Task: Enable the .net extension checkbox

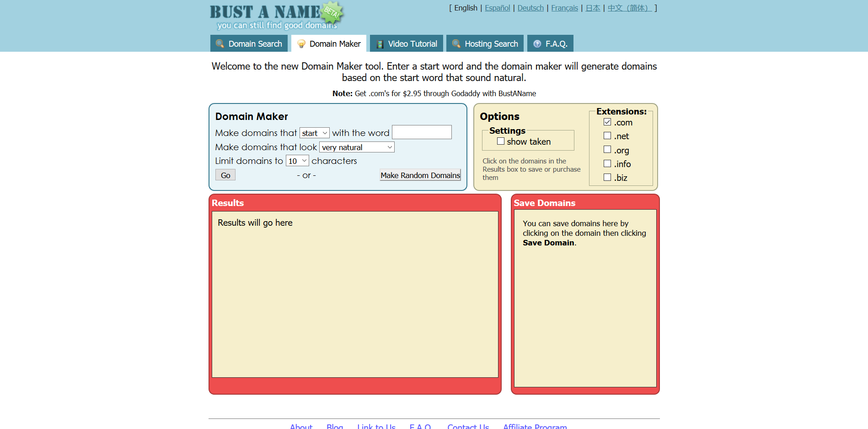Action: (x=607, y=136)
